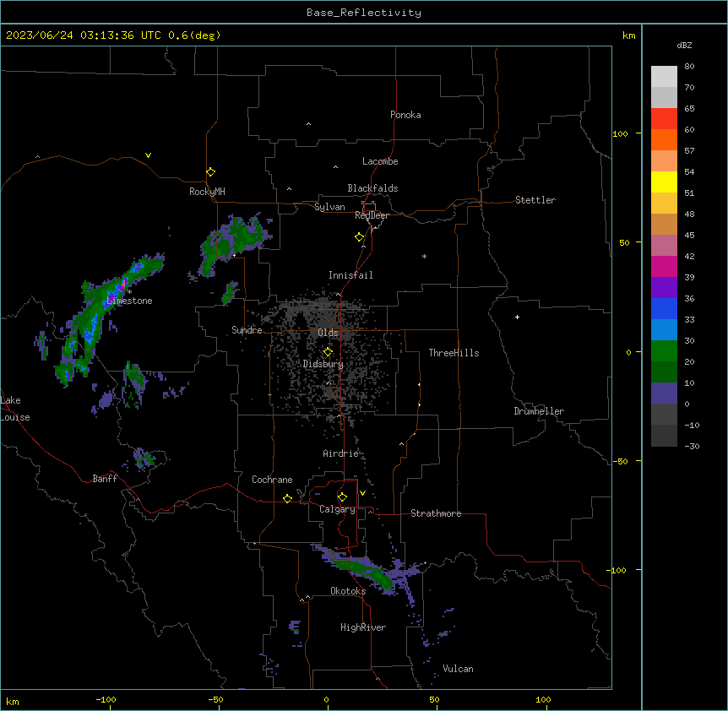Screen dimensions: 728x711
Task: Select the orange 57-60 dBZ legend swatch
Action: tap(664, 139)
